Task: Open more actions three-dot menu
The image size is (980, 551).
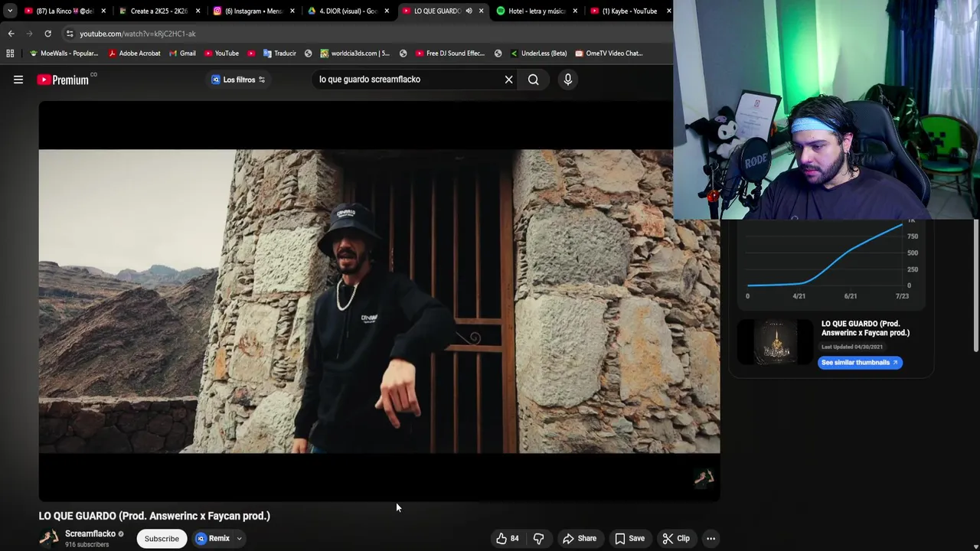Action: click(711, 539)
